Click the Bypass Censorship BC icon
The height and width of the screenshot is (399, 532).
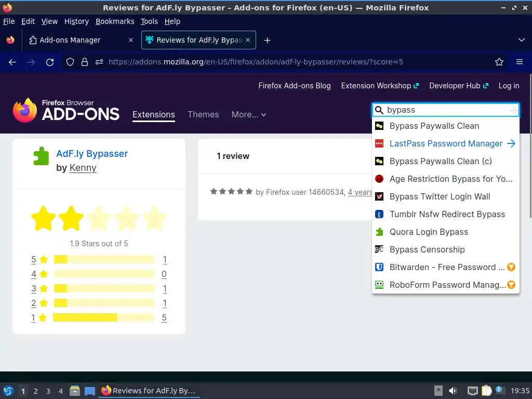[x=379, y=249]
